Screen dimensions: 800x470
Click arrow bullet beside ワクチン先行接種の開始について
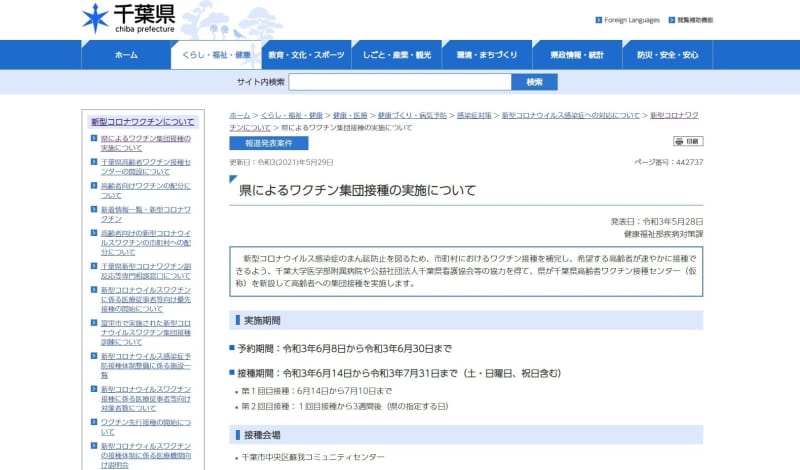pos(95,422)
